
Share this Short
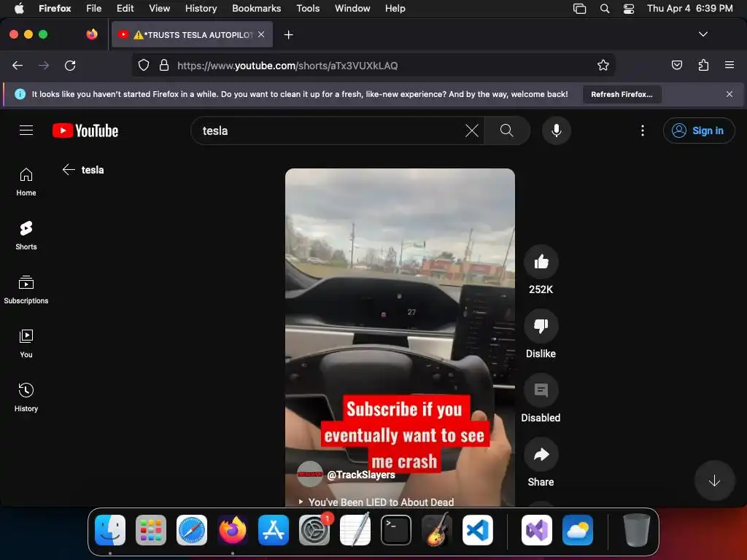point(541,455)
